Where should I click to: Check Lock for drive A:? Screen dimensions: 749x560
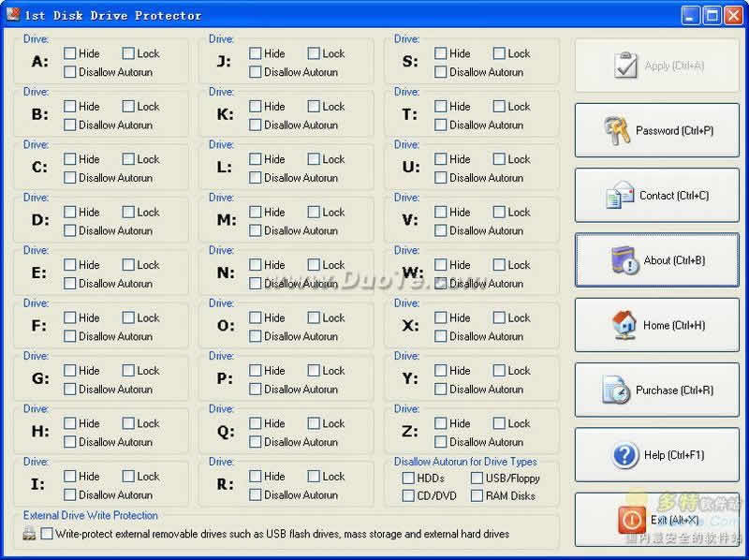[128, 53]
